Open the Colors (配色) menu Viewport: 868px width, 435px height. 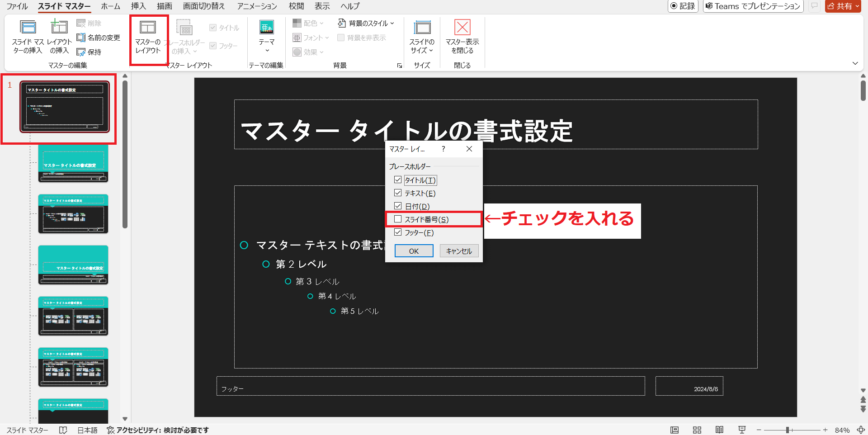(308, 23)
